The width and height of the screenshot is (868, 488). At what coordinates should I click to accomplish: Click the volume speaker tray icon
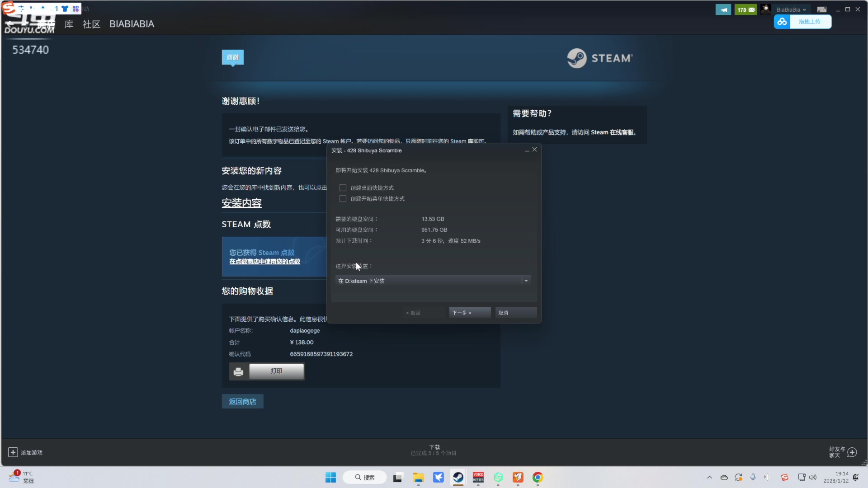813,478
